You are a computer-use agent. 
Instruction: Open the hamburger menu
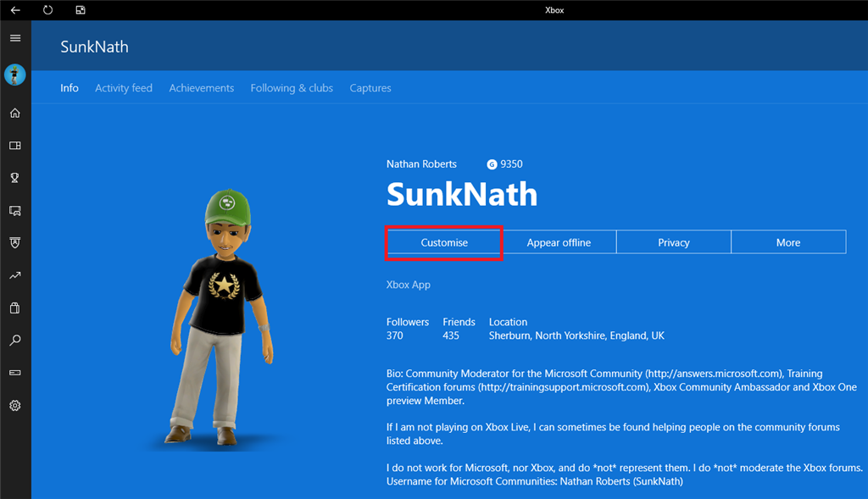point(15,37)
